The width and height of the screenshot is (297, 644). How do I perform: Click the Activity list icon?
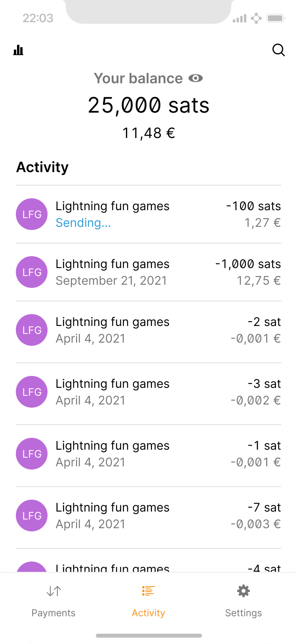coord(148,591)
